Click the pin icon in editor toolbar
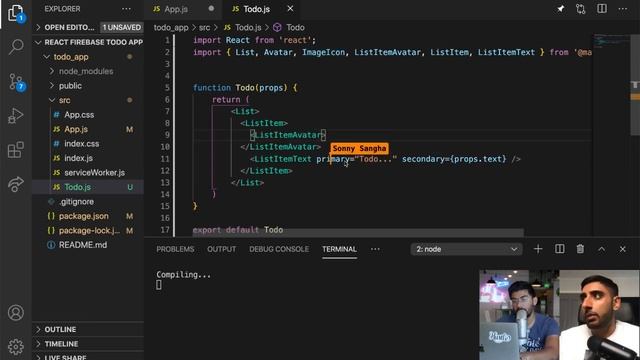 click(x=561, y=9)
